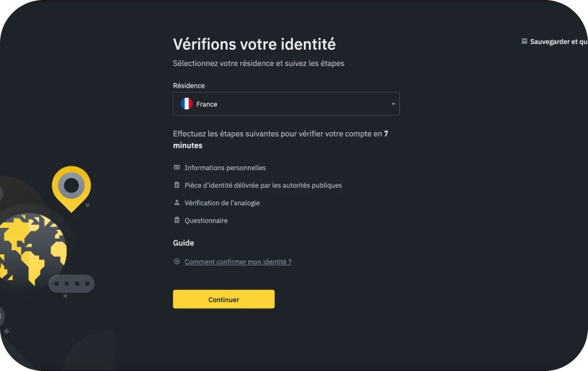
Task: Click the Continuer button
Action: [x=223, y=299]
